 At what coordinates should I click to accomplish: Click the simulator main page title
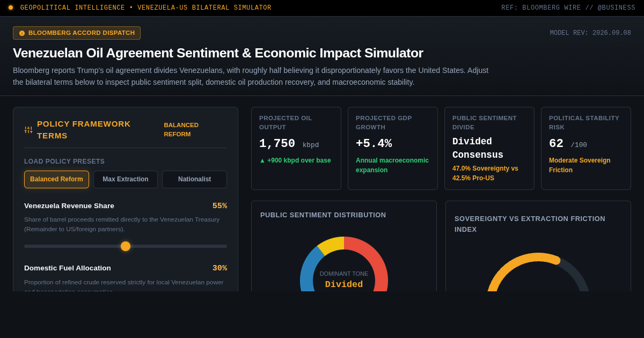pos(218,53)
